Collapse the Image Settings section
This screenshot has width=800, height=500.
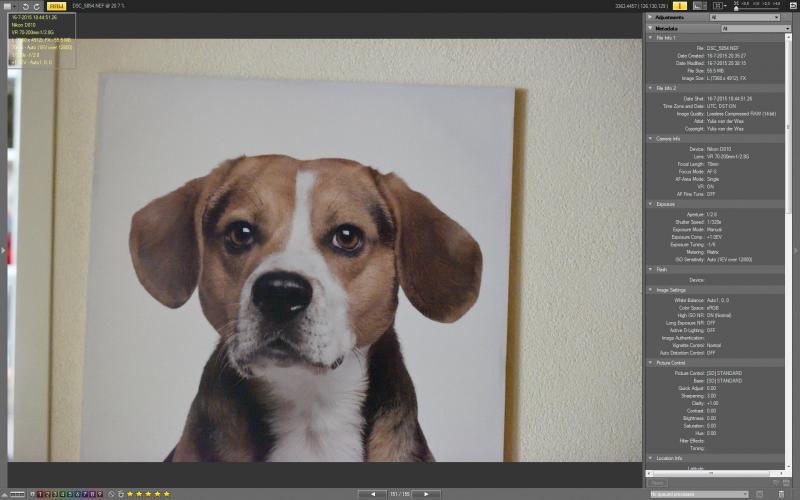tap(650, 290)
